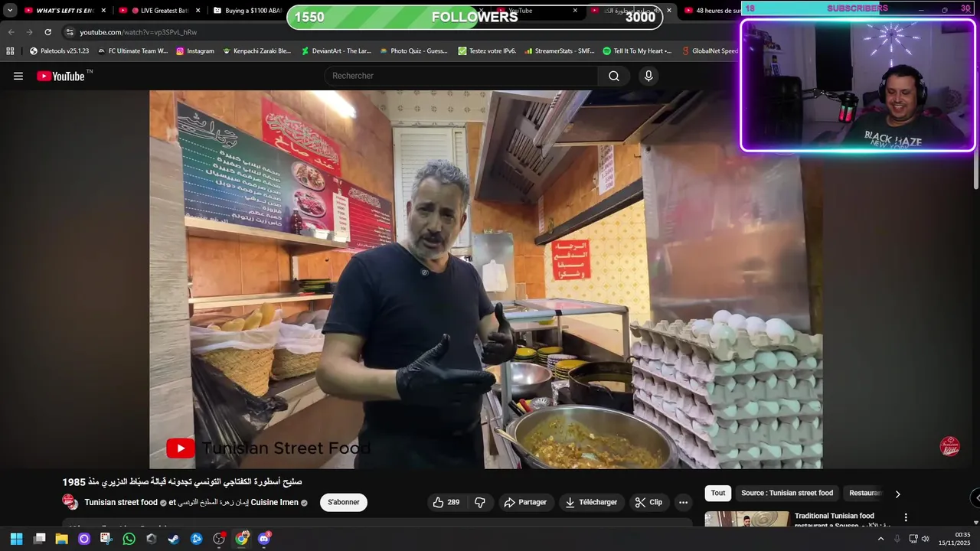Open the Windows Start menu
This screenshot has height=551, width=980.
coord(16,539)
